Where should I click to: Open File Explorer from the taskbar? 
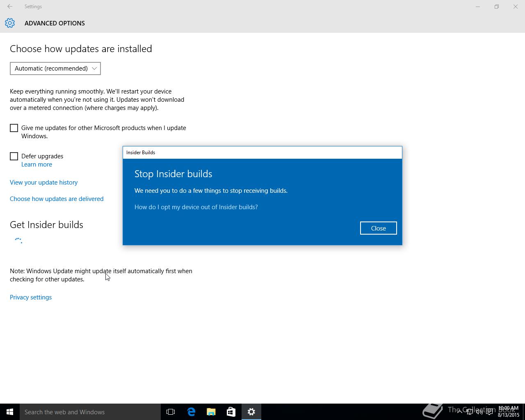click(x=211, y=412)
